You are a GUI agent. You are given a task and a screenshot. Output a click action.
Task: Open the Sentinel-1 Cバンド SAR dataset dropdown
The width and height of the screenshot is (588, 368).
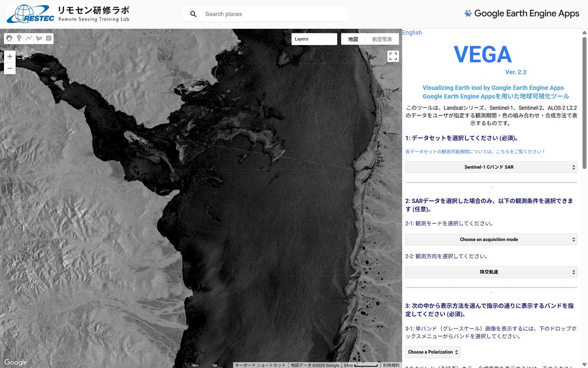491,167
